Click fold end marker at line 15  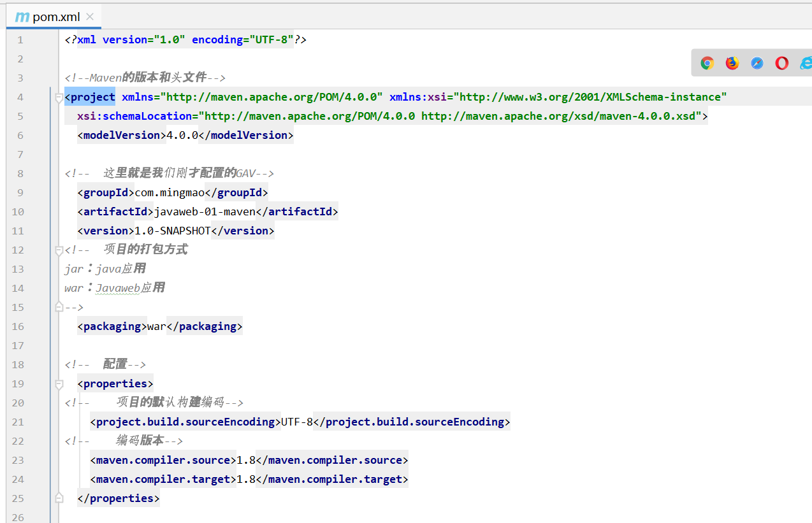[x=59, y=306]
